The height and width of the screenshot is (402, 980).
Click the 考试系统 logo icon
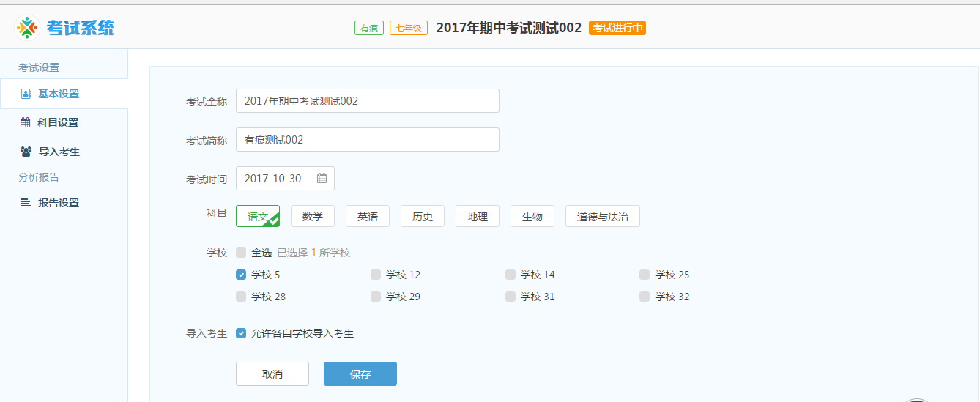click(27, 28)
